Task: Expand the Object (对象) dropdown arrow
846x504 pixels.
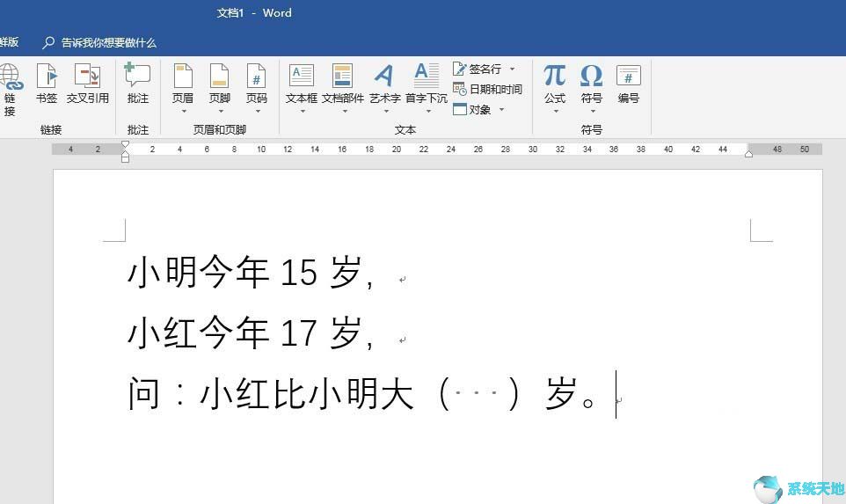Action: click(x=501, y=110)
